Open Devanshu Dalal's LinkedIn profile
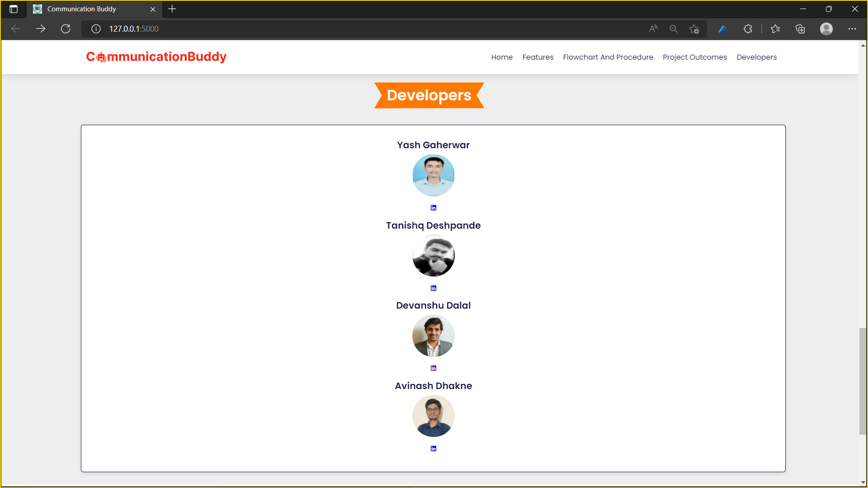The image size is (868, 488). click(x=433, y=368)
